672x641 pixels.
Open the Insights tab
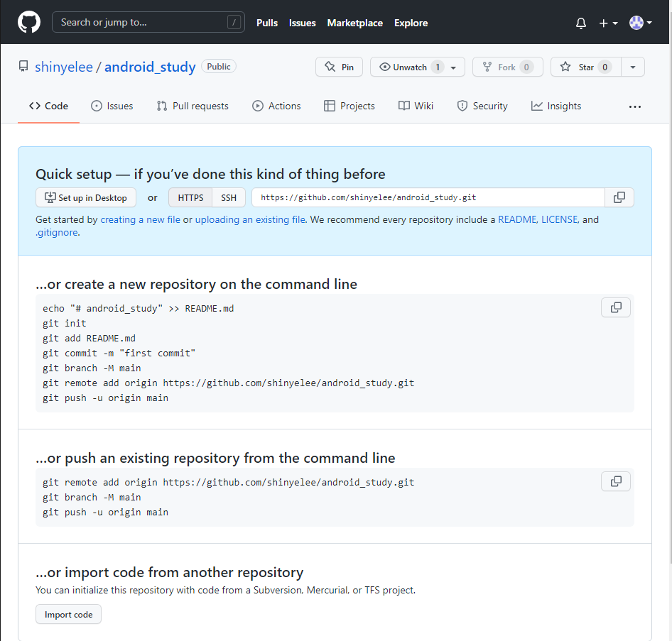pos(556,106)
